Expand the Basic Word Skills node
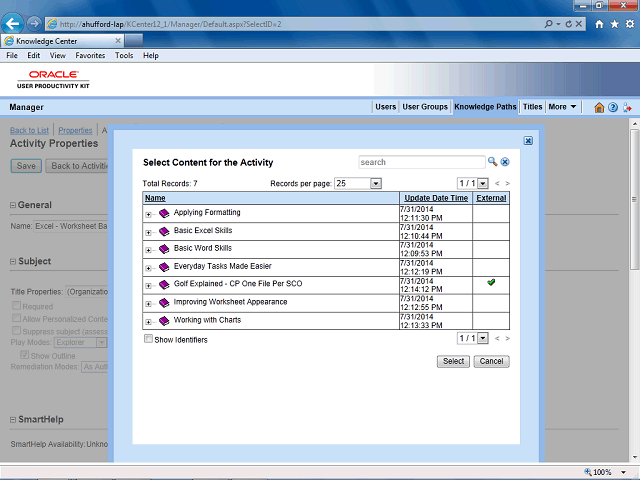This screenshot has height=480, width=640. click(x=148, y=250)
